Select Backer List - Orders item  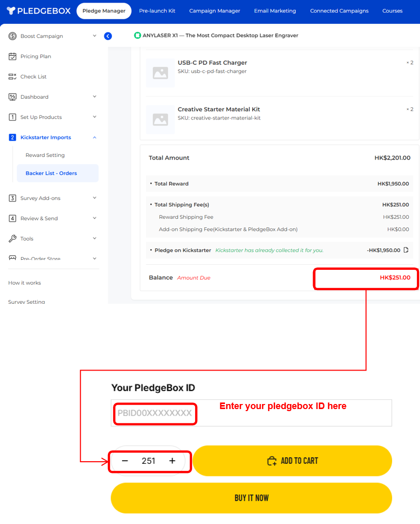pos(58,173)
